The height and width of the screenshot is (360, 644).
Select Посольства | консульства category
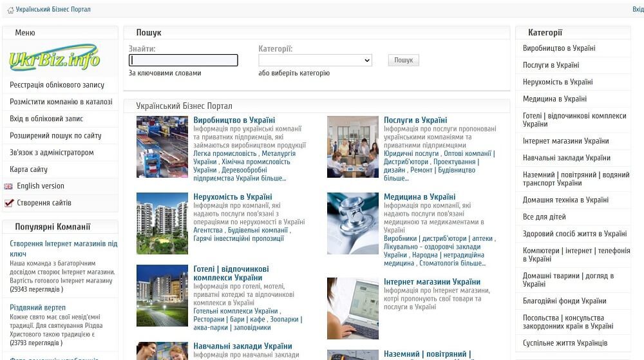pos(568,322)
